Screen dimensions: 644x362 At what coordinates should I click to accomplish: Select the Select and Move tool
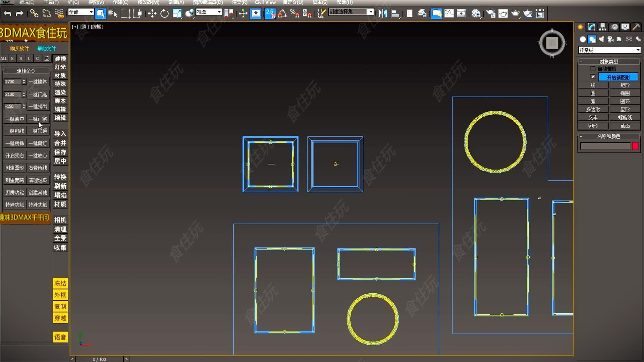point(152,13)
